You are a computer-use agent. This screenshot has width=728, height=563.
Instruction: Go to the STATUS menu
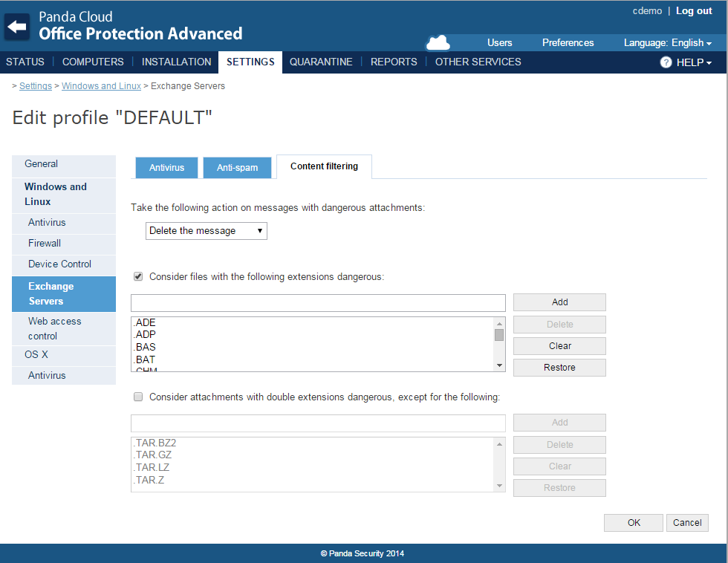click(x=25, y=62)
